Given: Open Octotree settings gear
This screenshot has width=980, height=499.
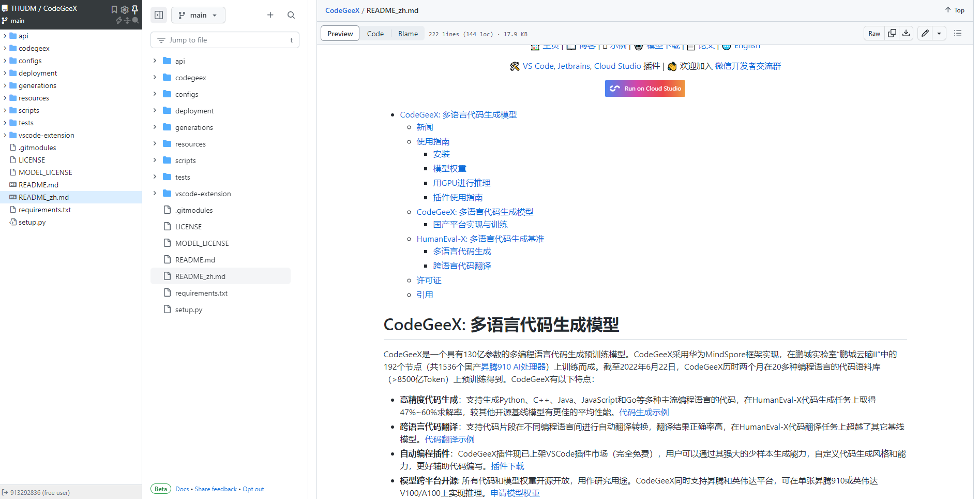Looking at the screenshot, I should click(x=125, y=9).
